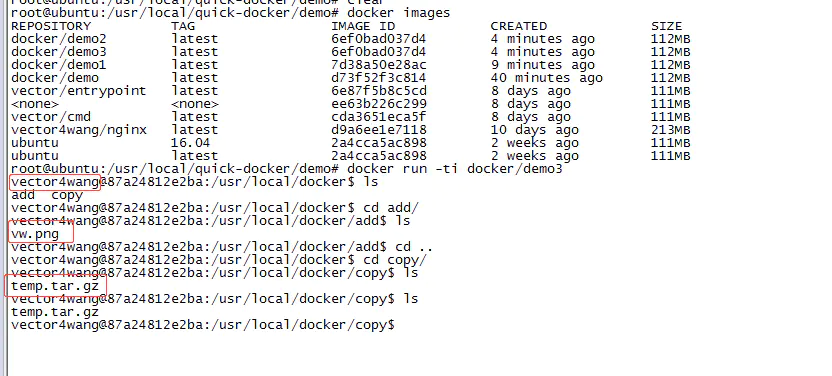Click the cd add/ command text
832x376 pixels.
(x=391, y=207)
